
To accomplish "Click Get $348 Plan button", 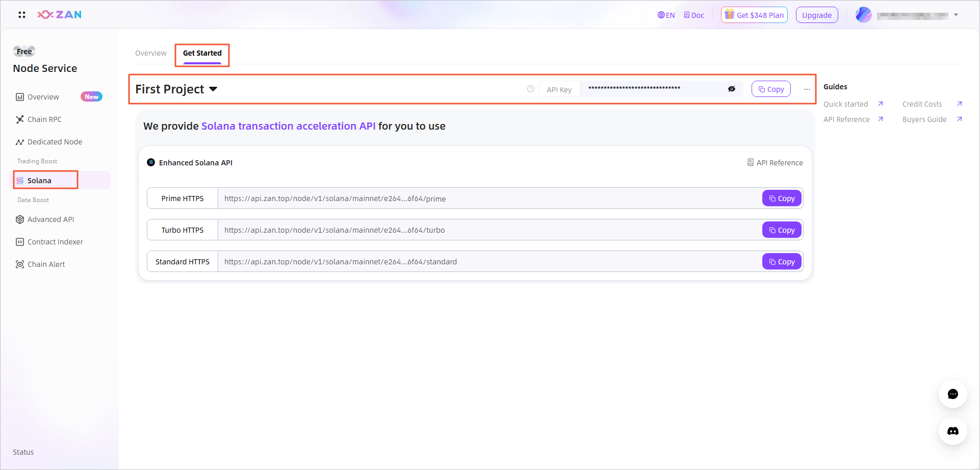I will click(x=754, y=15).
